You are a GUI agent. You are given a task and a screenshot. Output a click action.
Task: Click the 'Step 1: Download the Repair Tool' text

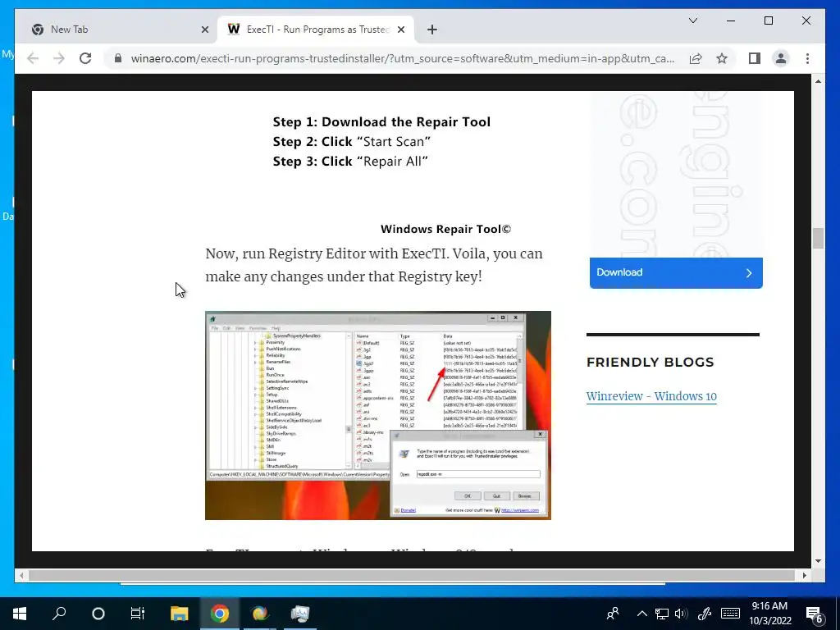(381, 122)
